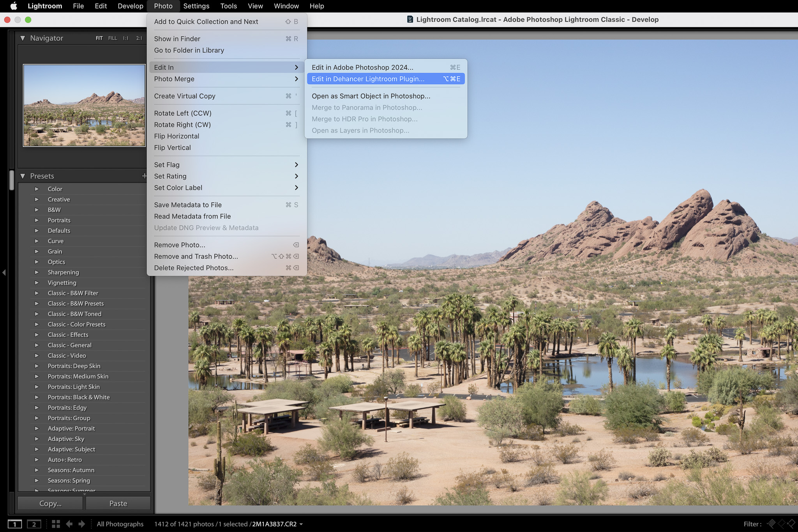Open second window display 2

pyautogui.click(x=34, y=524)
